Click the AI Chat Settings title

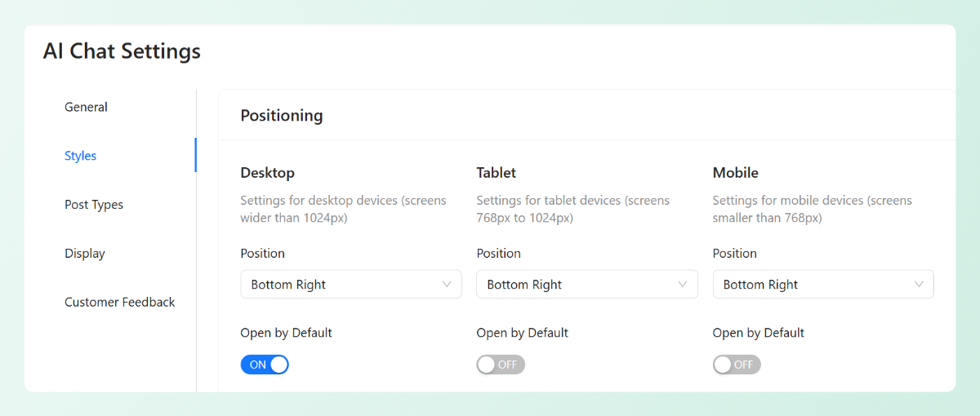tap(122, 51)
